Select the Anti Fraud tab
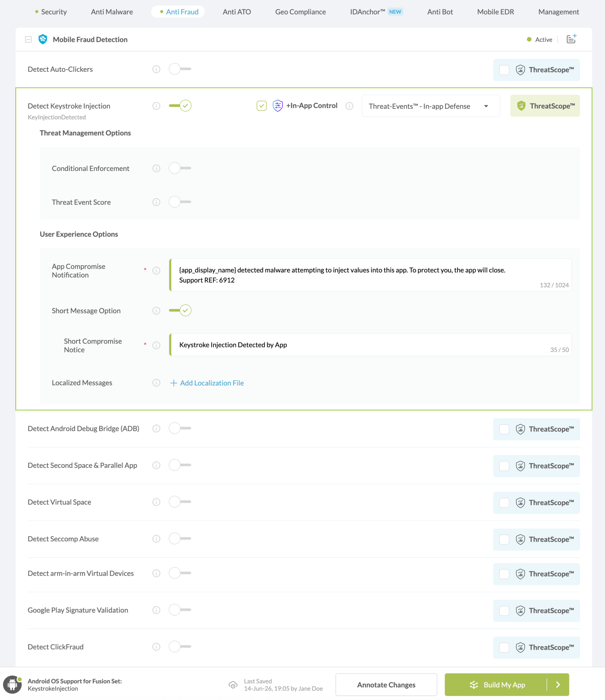Screen dimensions: 605x700 tap(179, 12)
